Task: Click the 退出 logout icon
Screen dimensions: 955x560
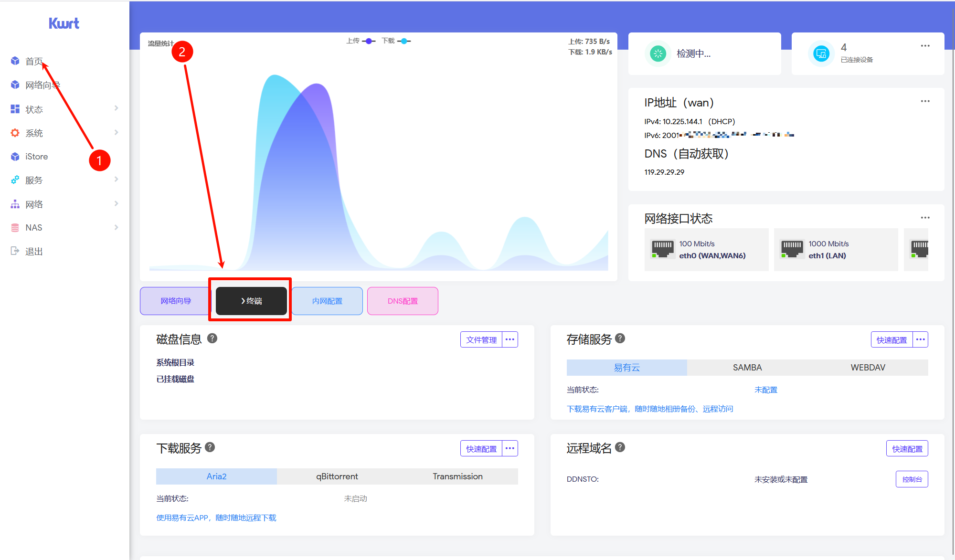Action: 14,251
